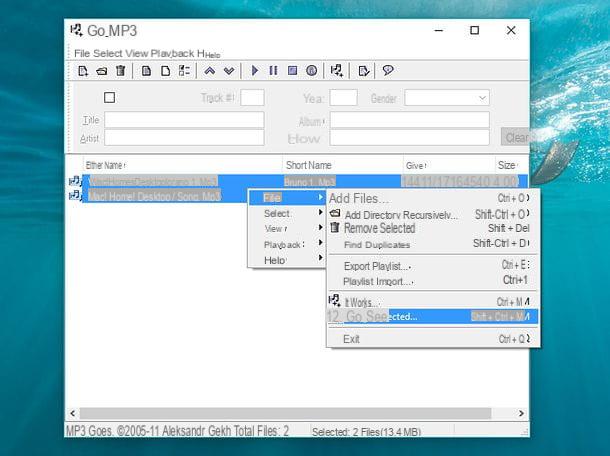Choose the highlighted Go Selected... entry

tap(433, 316)
